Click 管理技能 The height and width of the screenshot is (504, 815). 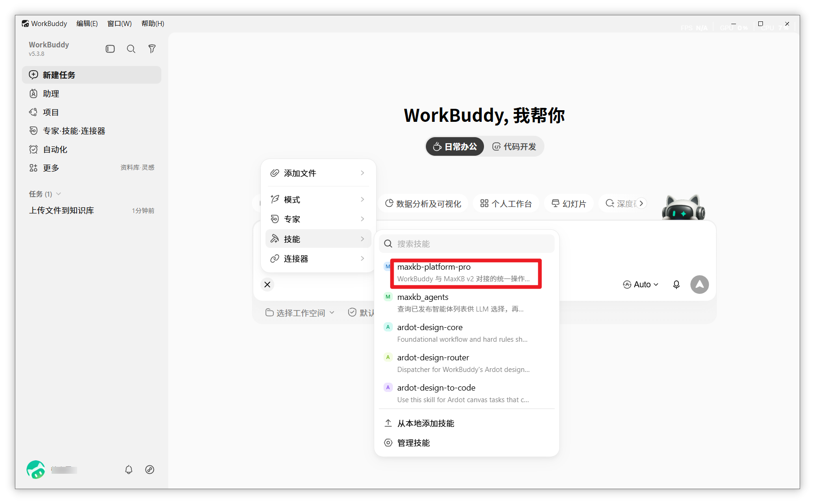tap(467, 443)
